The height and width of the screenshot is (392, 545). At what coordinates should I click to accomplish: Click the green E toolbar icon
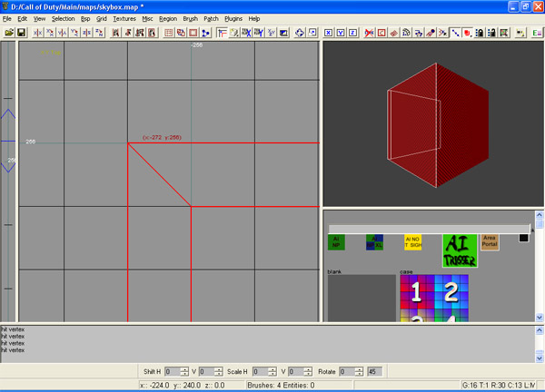[x=537, y=33]
